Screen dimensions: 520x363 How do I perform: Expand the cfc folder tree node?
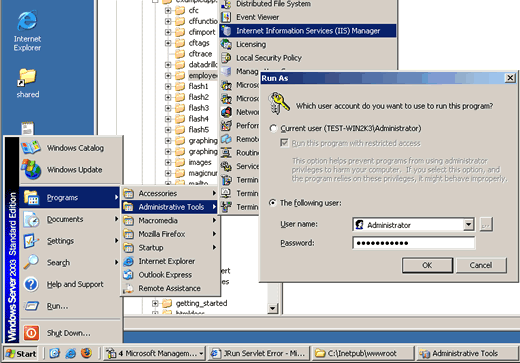[168, 10]
